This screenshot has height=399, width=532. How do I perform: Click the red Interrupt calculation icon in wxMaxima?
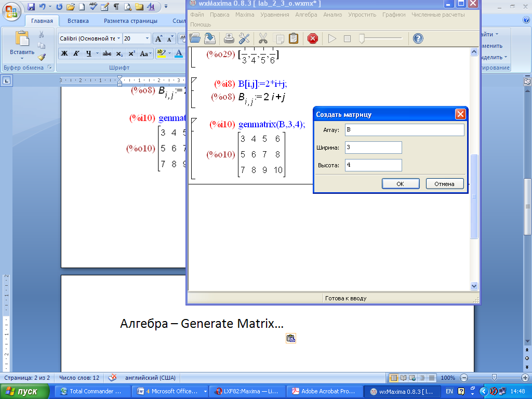(312, 38)
